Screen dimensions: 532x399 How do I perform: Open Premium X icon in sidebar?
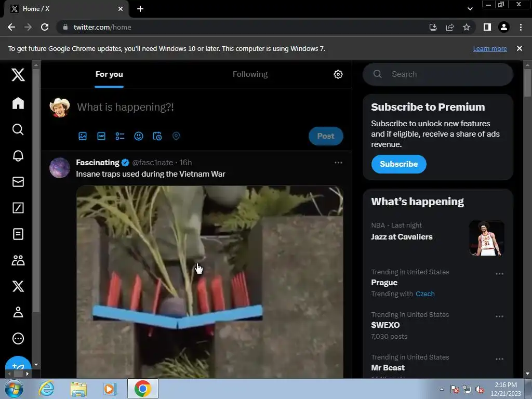coord(18,286)
